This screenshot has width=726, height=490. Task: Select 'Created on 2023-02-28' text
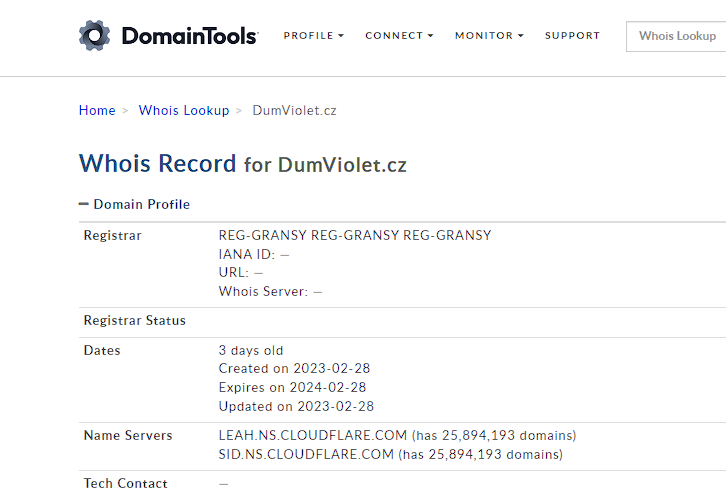[x=294, y=368]
